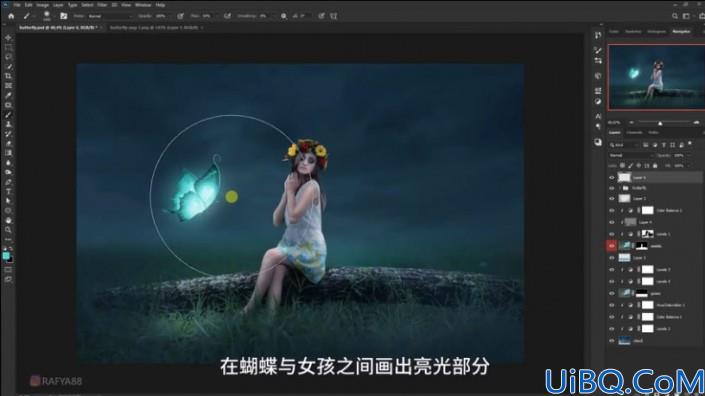This screenshot has height=396, width=705.
Task: Click the foreground color swatch
Action: click(x=6, y=256)
